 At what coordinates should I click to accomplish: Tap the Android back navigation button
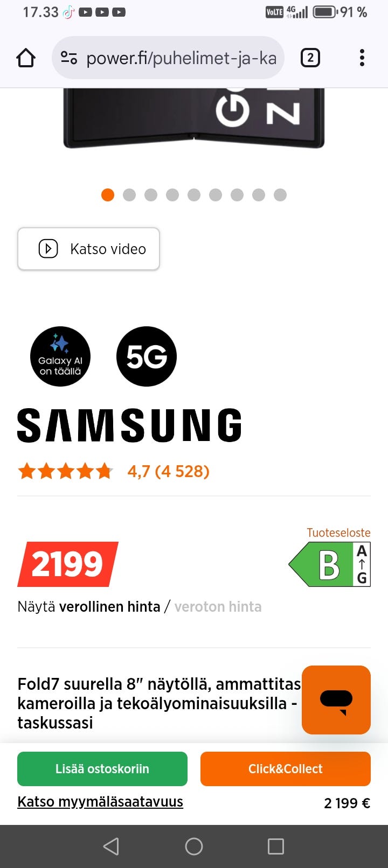point(111,846)
